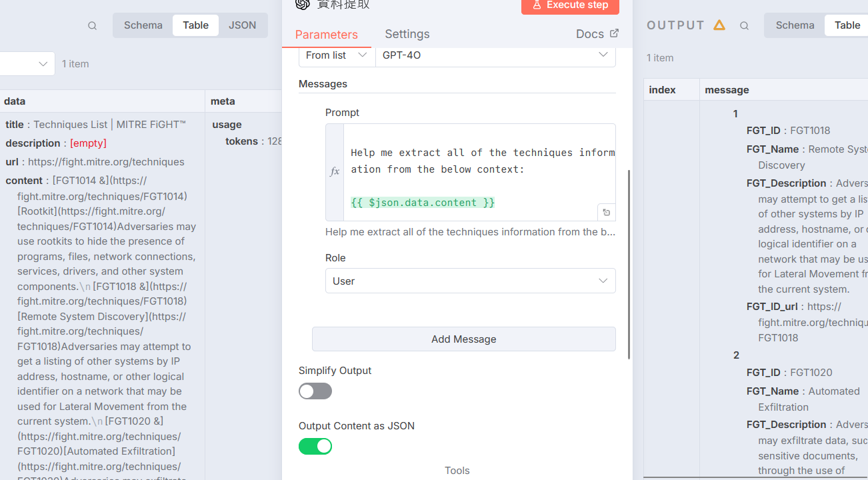Click the description [empty] value
868x480 pixels.
pos(88,143)
